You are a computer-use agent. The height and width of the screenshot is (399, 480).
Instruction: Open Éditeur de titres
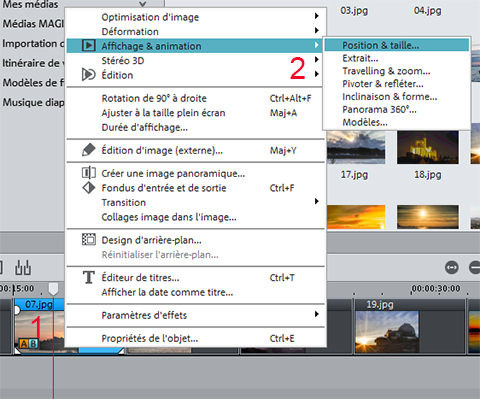coord(196,278)
